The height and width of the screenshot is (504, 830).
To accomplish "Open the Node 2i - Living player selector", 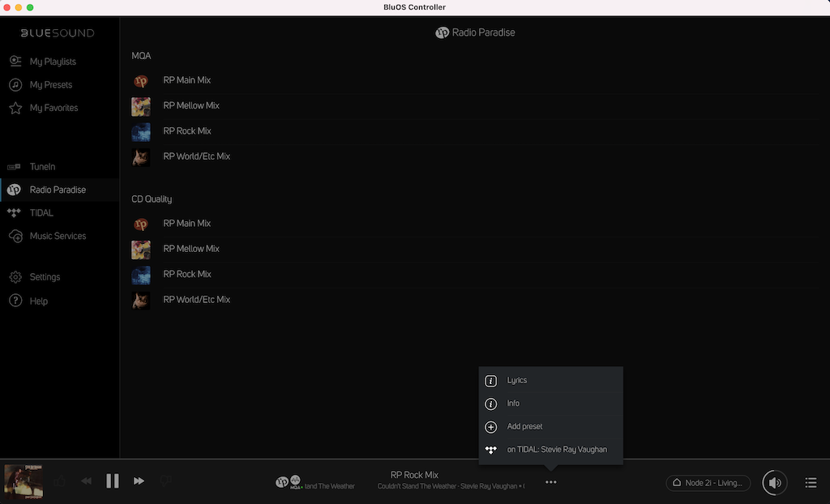I will click(708, 483).
